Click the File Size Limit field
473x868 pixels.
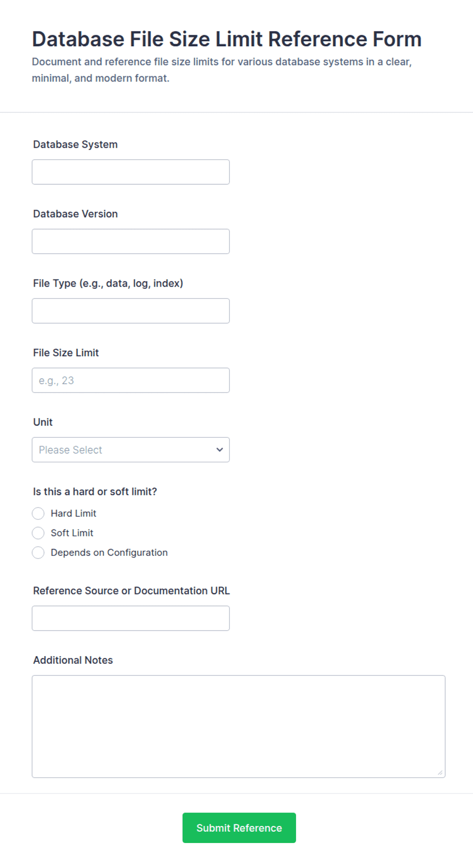click(x=131, y=380)
